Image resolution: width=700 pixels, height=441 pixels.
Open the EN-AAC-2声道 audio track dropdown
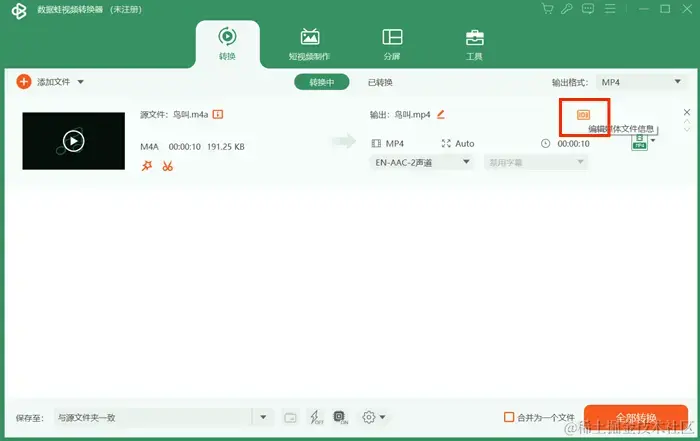pos(421,162)
